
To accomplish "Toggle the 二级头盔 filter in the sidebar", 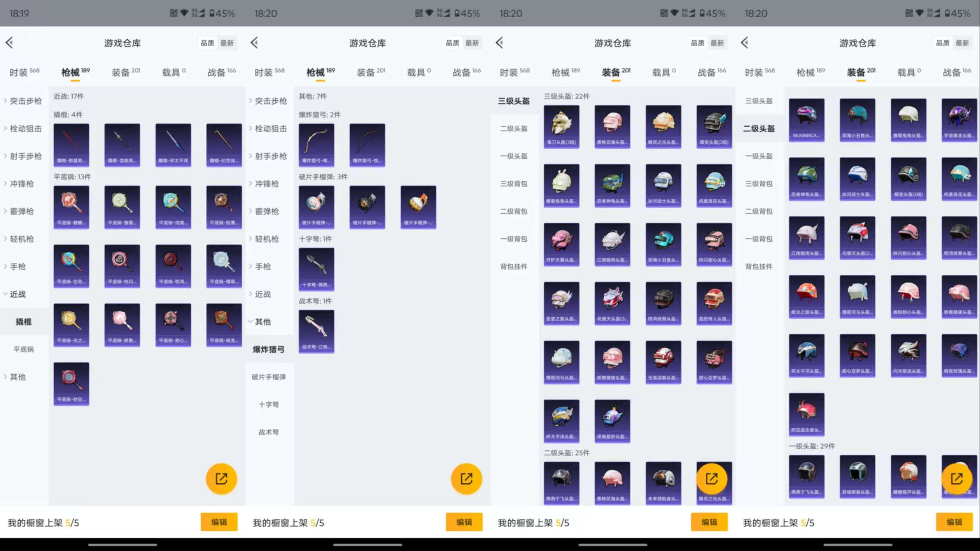I will tap(759, 128).
